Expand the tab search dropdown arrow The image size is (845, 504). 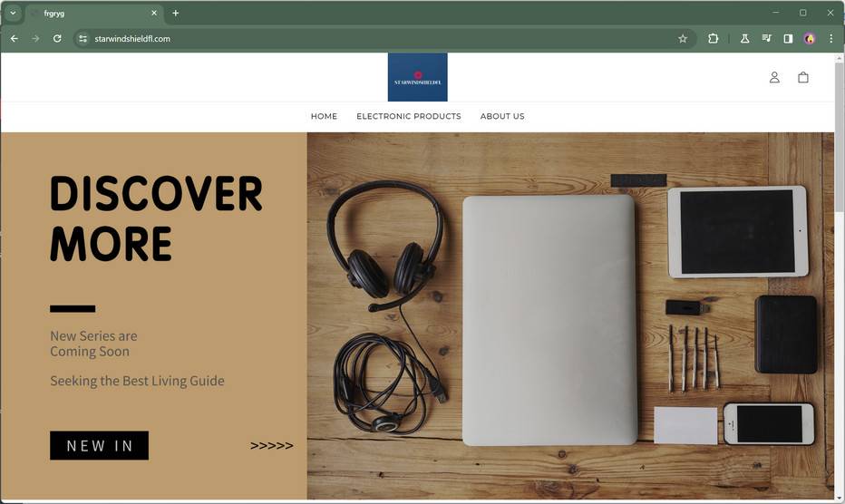click(13, 13)
